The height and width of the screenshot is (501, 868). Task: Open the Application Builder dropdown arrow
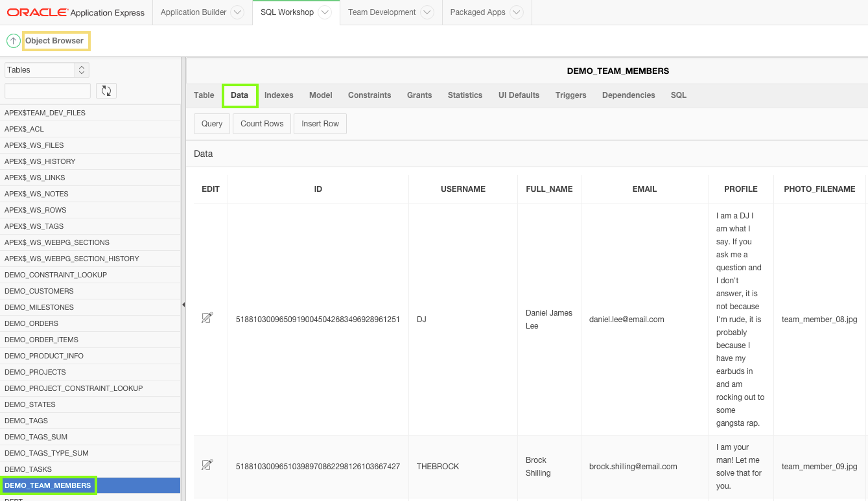(237, 12)
